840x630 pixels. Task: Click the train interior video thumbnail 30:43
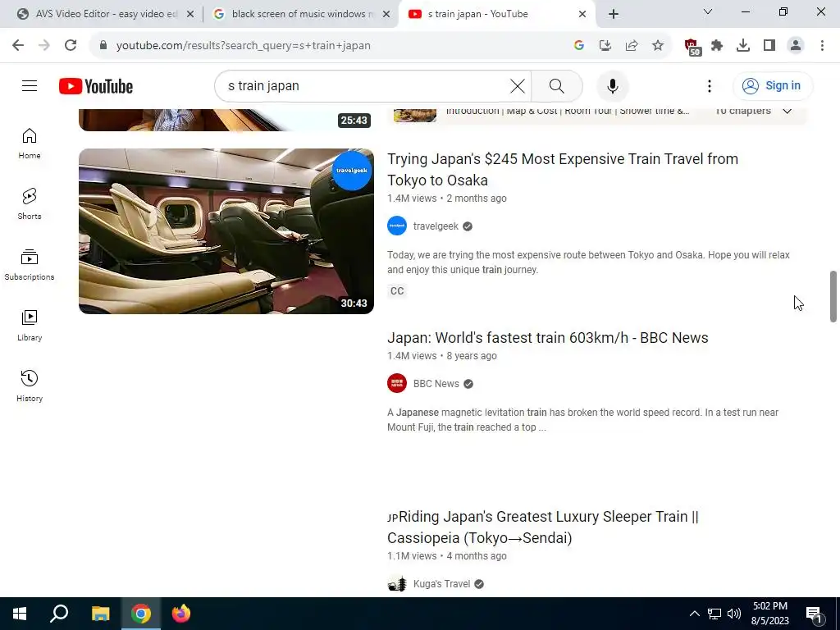click(226, 231)
